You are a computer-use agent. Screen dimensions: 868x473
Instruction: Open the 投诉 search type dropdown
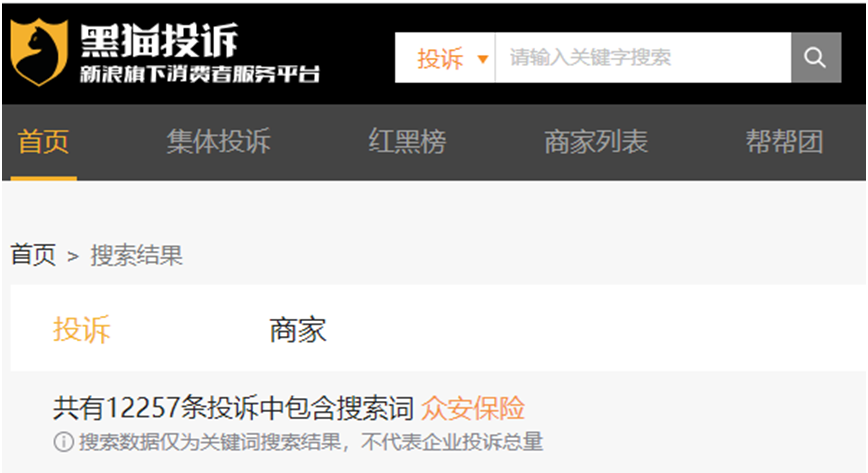click(x=445, y=58)
